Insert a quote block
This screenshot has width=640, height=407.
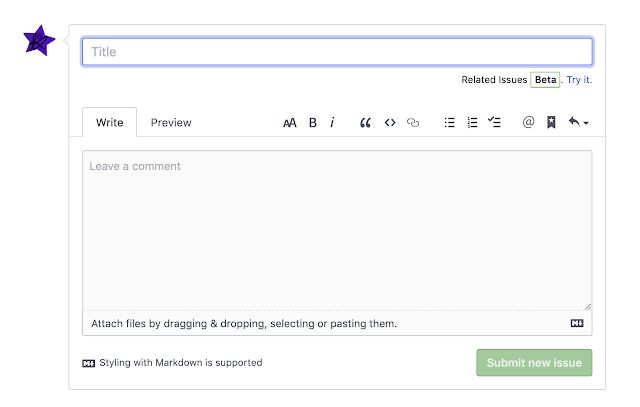tap(365, 123)
